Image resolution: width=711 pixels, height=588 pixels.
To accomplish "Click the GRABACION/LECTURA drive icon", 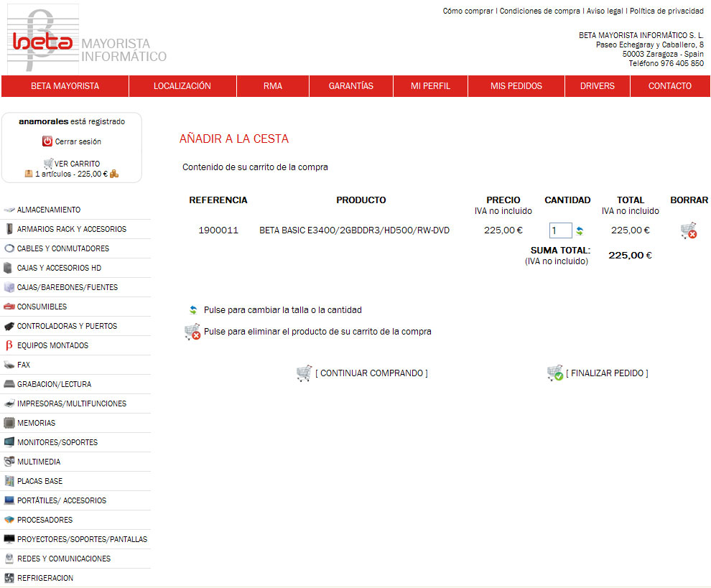I will (x=9, y=384).
